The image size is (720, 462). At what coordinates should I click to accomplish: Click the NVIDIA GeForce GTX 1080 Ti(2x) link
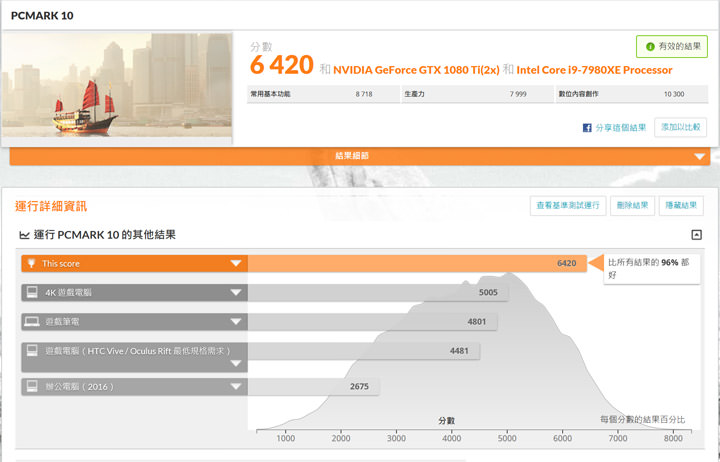tap(416, 70)
